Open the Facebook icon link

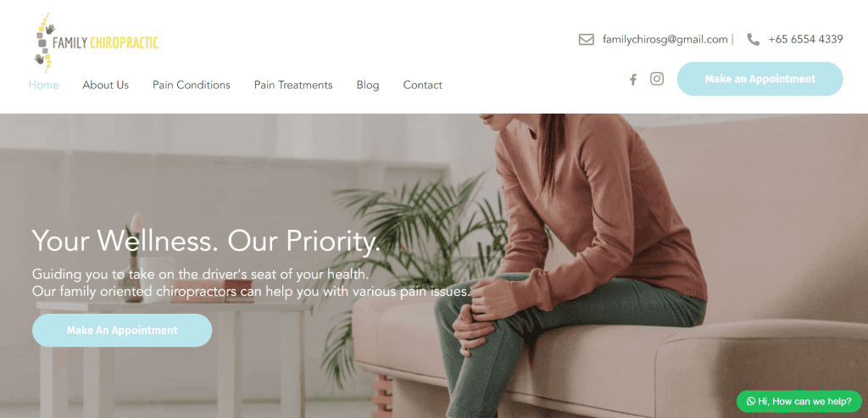tap(633, 79)
